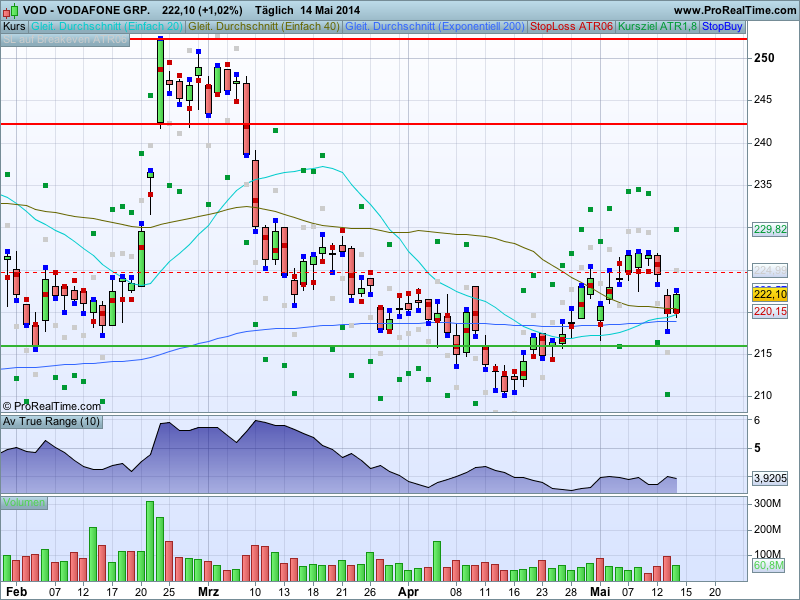Click the 300M volume axis label
The height and width of the screenshot is (600, 800).
[x=767, y=504]
